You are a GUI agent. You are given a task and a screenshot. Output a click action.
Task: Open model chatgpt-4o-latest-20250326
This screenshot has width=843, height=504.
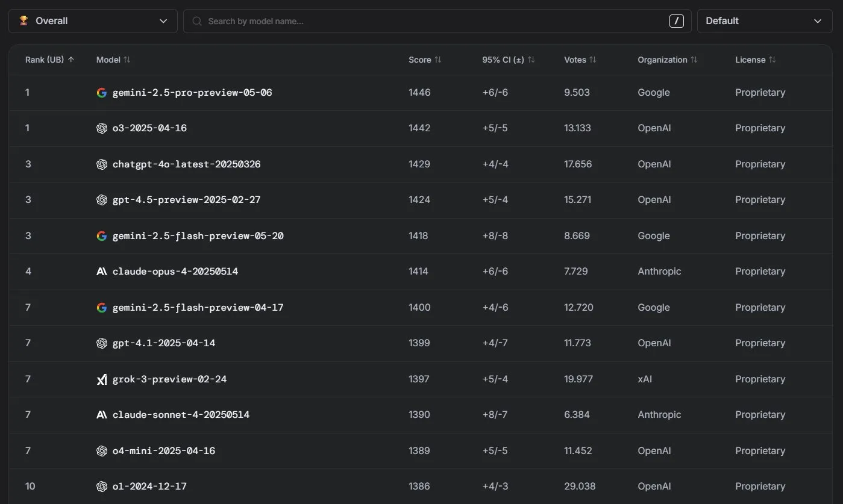pyautogui.click(x=187, y=164)
